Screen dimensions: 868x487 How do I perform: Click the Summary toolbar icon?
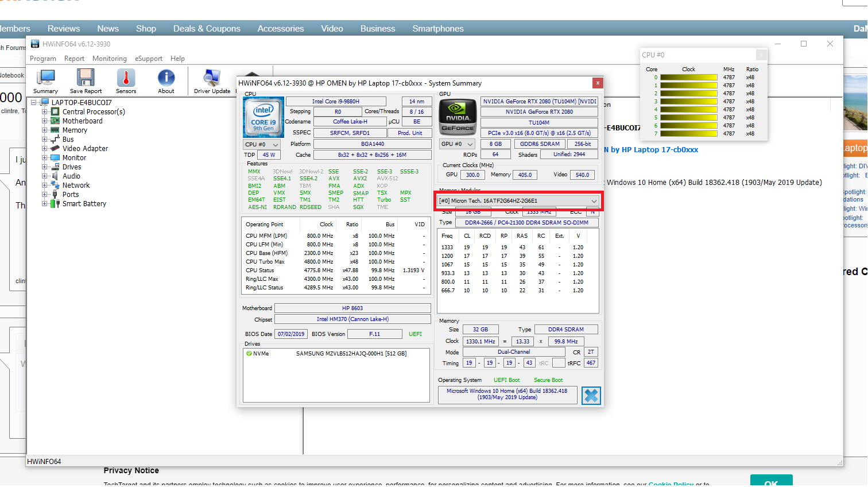click(x=45, y=78)
